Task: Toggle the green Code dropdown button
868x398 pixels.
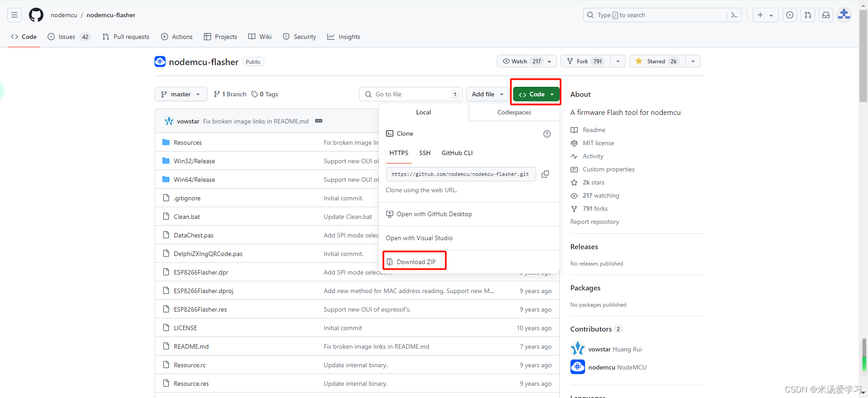Action: click(x=536, y=94)
